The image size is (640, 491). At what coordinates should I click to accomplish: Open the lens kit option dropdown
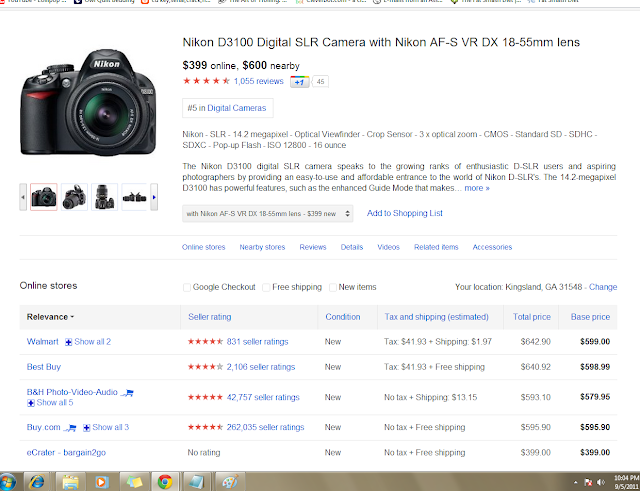coord(267,213)
